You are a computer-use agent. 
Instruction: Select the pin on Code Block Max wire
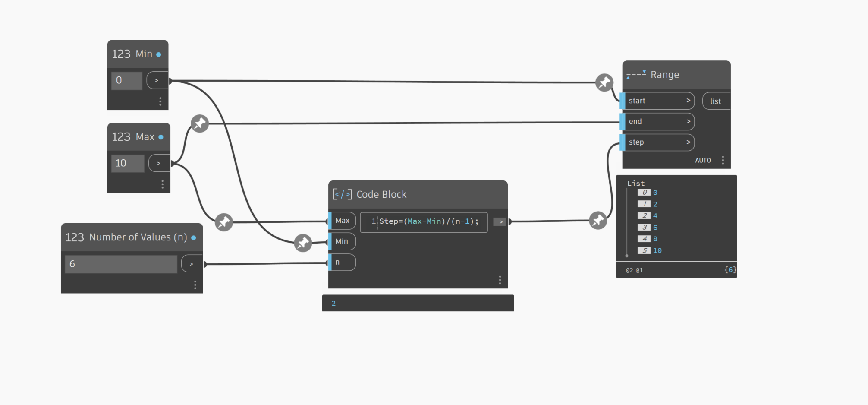tap(224, 222)
